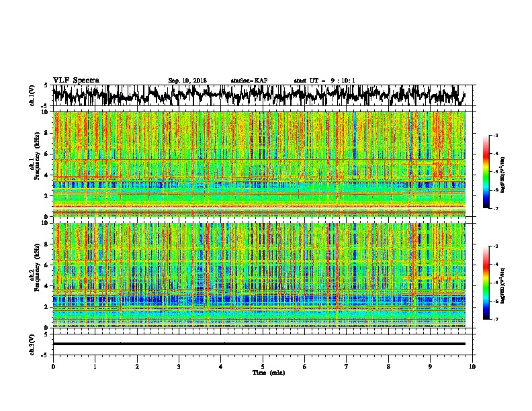This screenshot has height=411, width=532.
Task: Click the "9" minute tick on the time axis
Action: coord(430,367)
